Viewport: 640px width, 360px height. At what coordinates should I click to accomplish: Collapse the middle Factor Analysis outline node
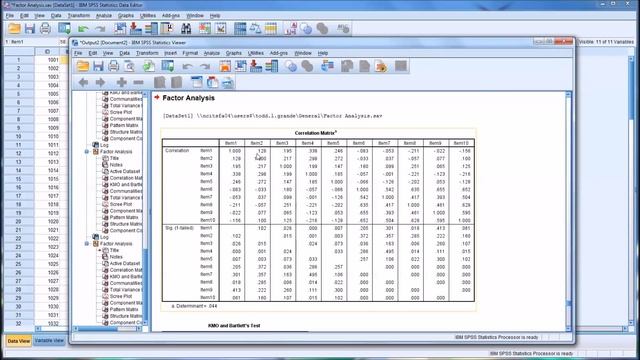[x=87, y=152]
